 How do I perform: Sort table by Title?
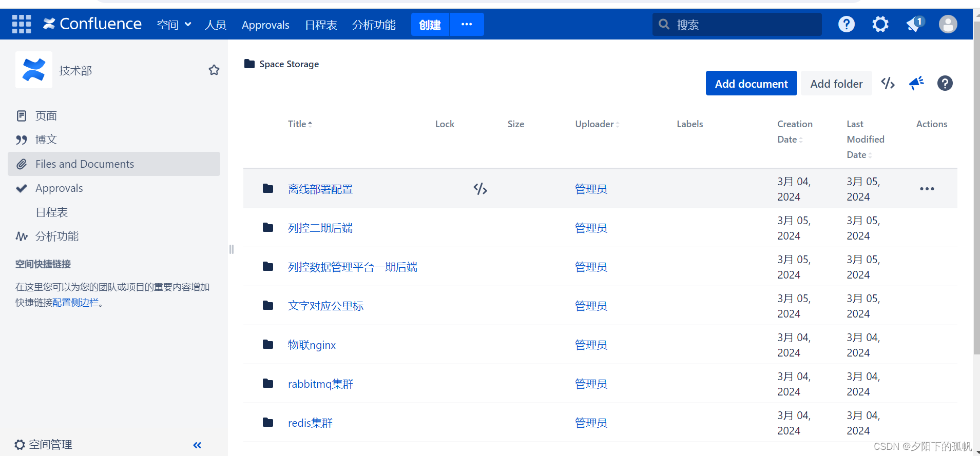(x=300, y=124)
